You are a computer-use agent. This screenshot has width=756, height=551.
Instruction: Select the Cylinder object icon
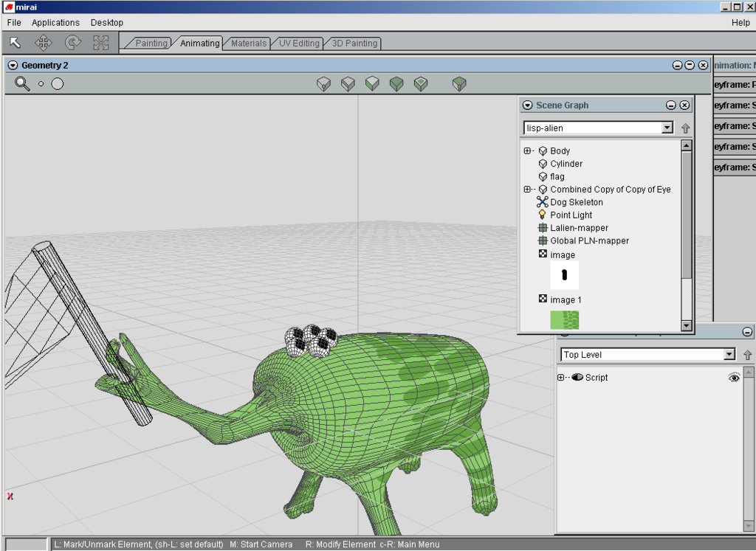(x=543, y=164)
